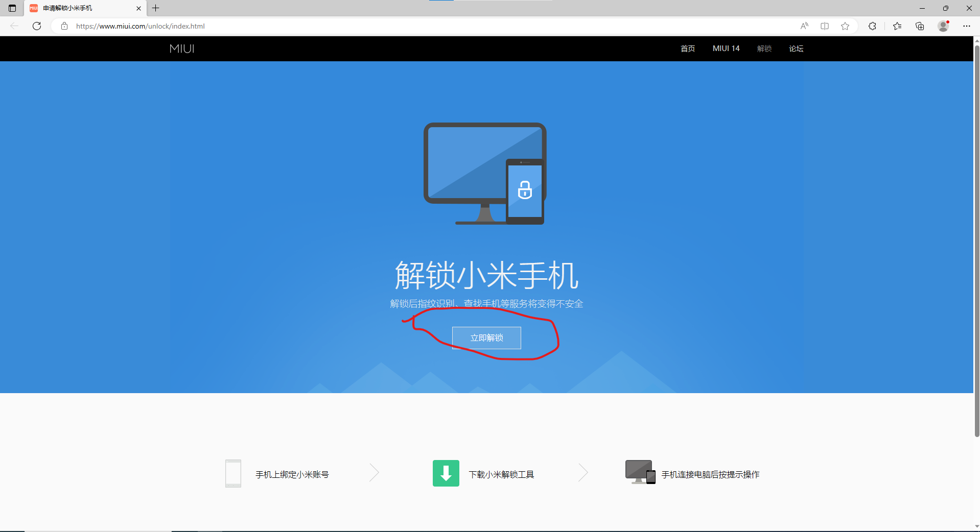The image size is (980, 532).
Task: Add page to favorites with star icon
Action: point(845,26)
